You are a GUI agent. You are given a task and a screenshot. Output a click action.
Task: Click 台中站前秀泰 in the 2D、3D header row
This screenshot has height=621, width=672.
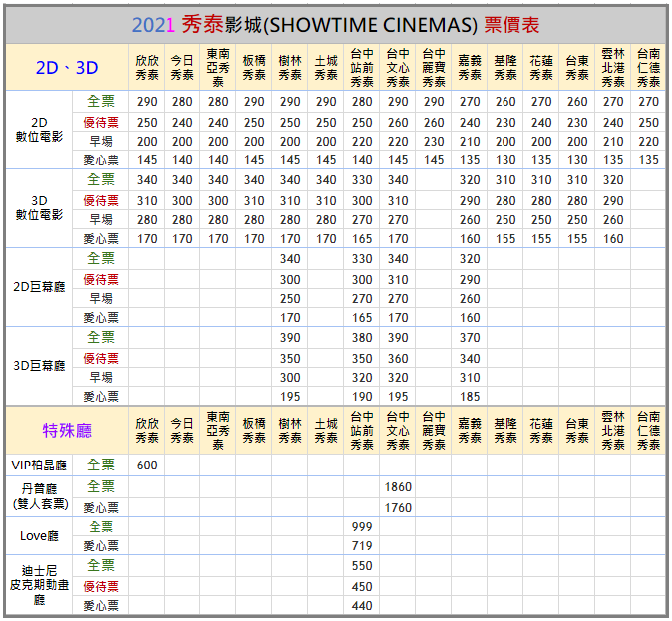[x=362, y=68]
